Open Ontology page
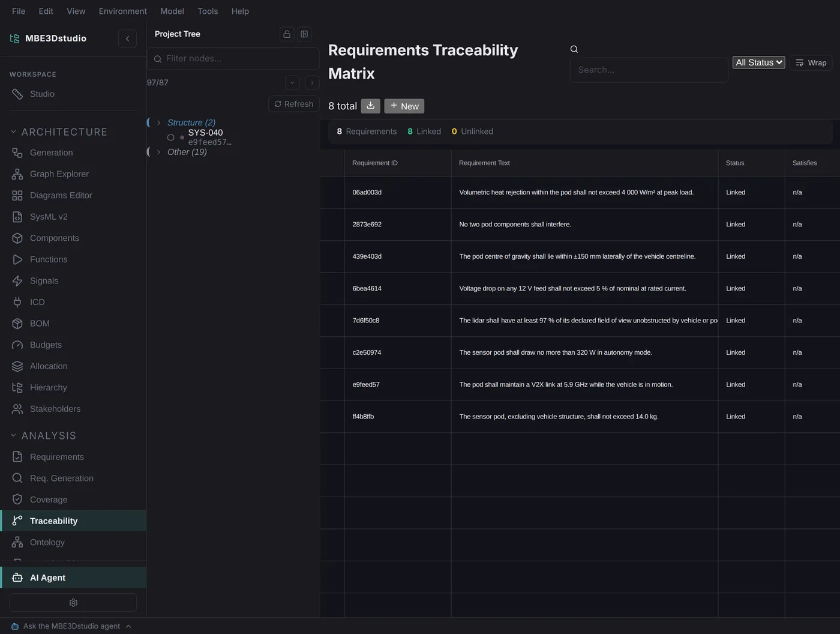 (73, 542)
